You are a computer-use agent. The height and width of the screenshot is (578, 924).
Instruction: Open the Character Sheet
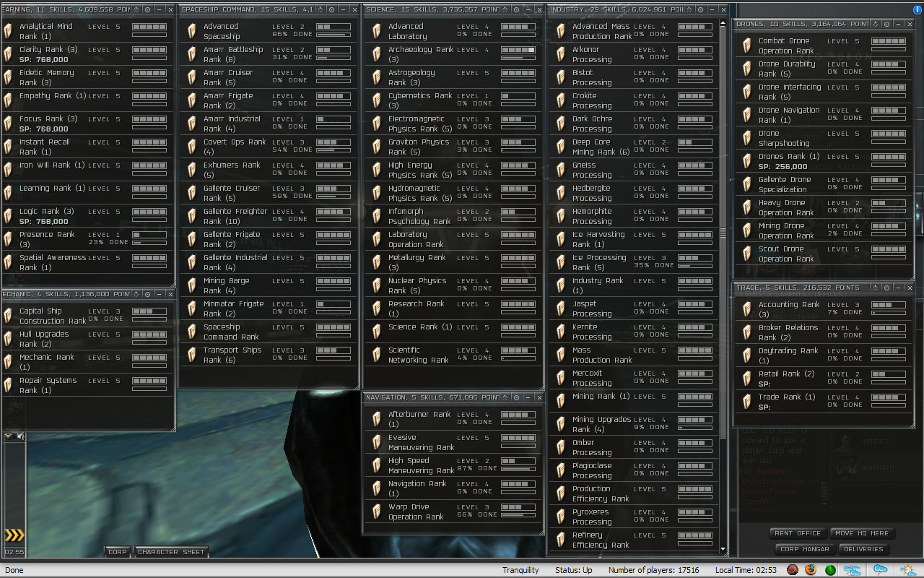172,552
